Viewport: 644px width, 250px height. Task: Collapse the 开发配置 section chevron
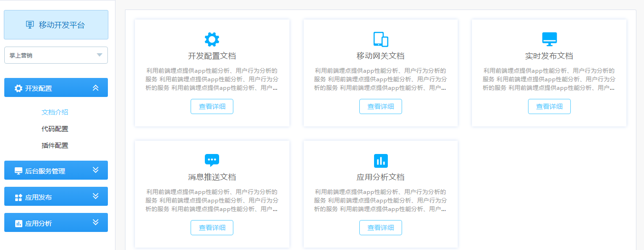(x=96, y=88)
